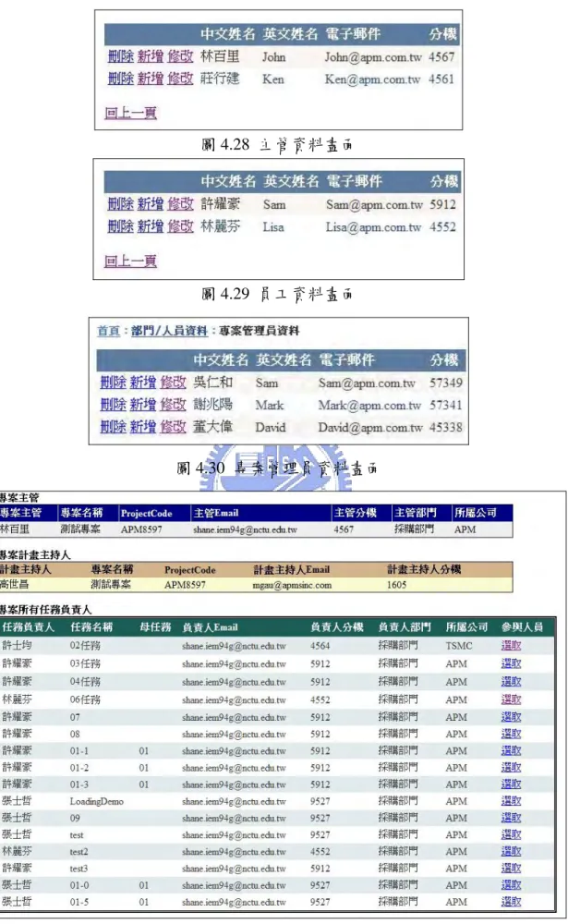Image resolution: width=568 pixels, height=924 pixels.
Task: Open the 首頁 breadcrumb link
Action: pos(108,331)
